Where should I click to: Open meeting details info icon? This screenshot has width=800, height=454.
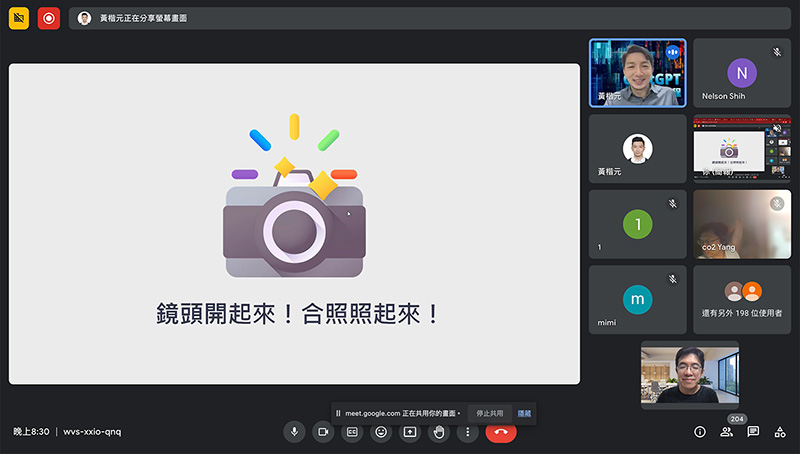tap(700, 432)
